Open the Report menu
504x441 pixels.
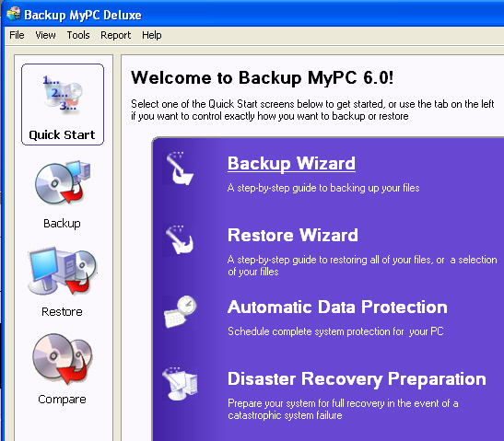(x=116, y=35)
